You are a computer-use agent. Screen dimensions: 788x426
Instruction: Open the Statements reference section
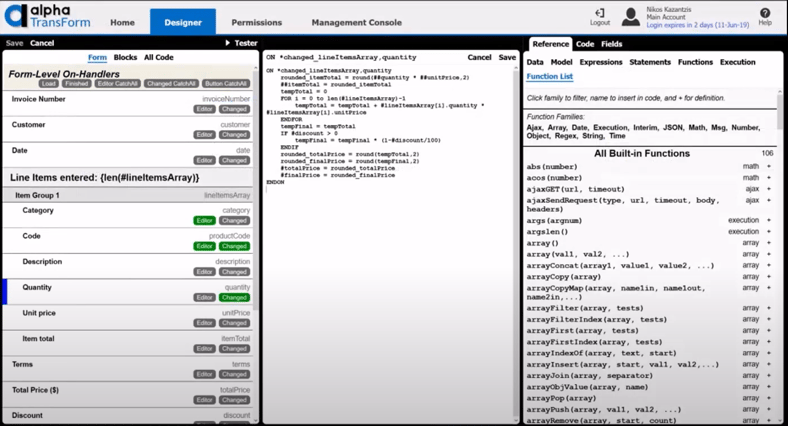650,62
